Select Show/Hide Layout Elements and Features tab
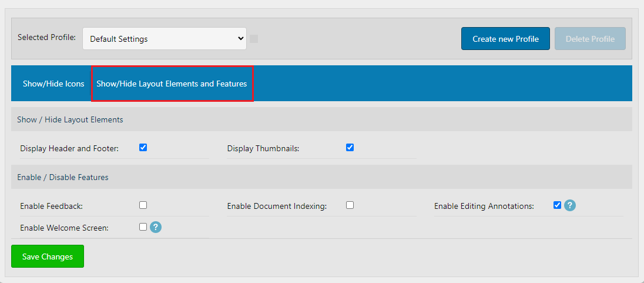Screen dimensions: 644x283 point(172,84)
